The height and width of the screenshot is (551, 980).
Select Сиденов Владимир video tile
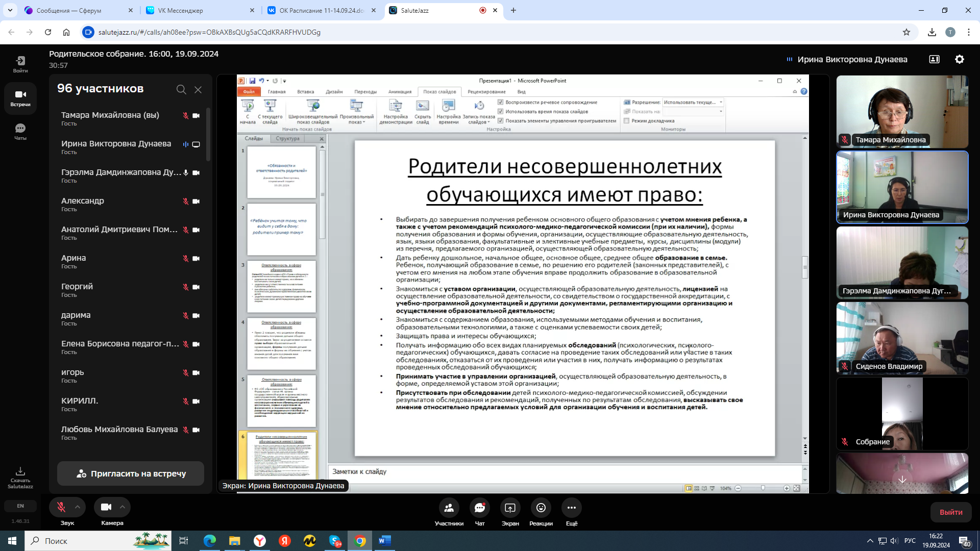902,338
